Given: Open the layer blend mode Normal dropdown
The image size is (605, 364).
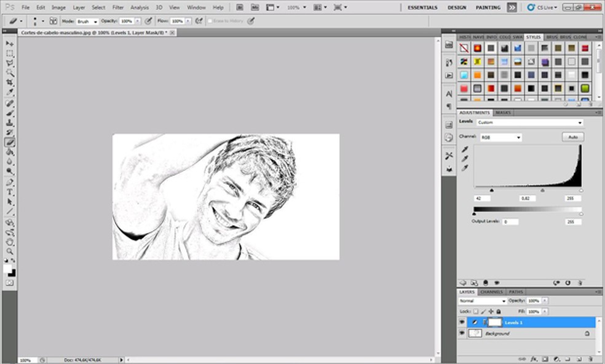Looking at the screenshot, I should tap(483, 301).
